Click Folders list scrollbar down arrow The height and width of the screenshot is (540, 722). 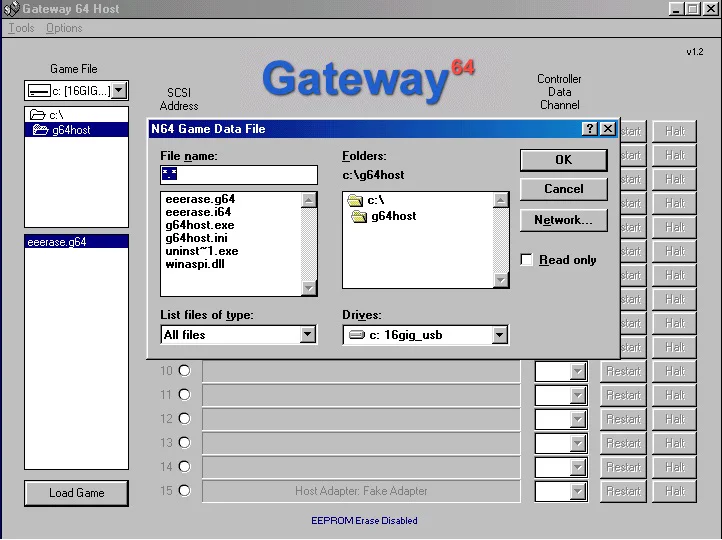coord(501,280)
